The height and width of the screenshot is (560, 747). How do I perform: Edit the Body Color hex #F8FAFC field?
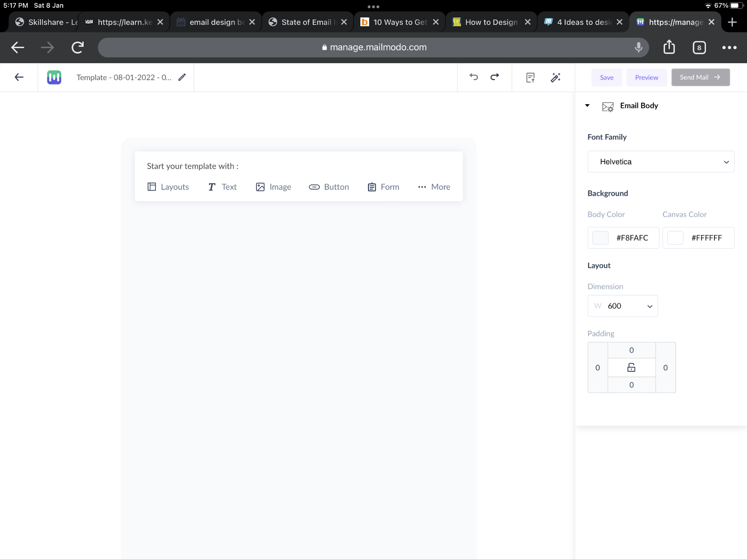pyautogui.click(x=632, y=238)
